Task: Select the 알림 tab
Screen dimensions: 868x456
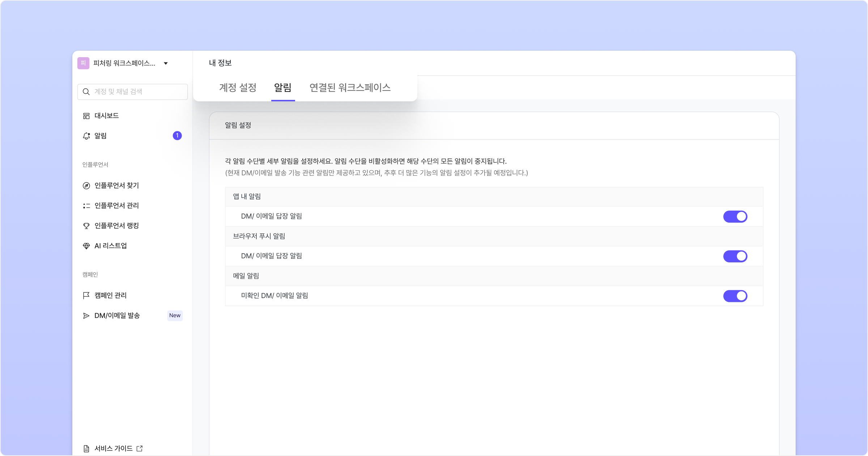Action: point(283,88)
